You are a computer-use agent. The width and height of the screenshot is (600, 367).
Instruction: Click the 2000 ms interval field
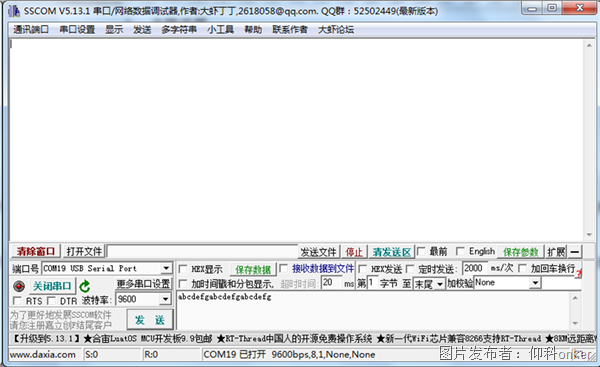(475, 268)
